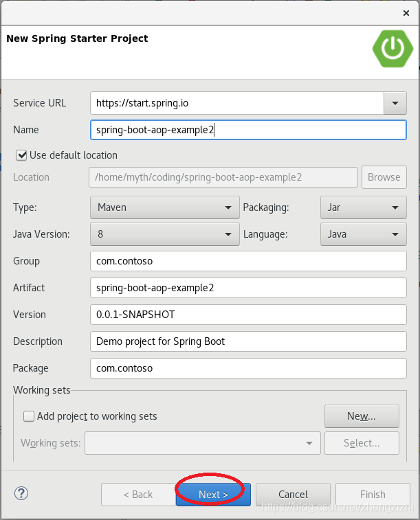Viewport: 420px width, 520px height.
Task: Click into the Service URL text field
Action: tap(237, 103)
